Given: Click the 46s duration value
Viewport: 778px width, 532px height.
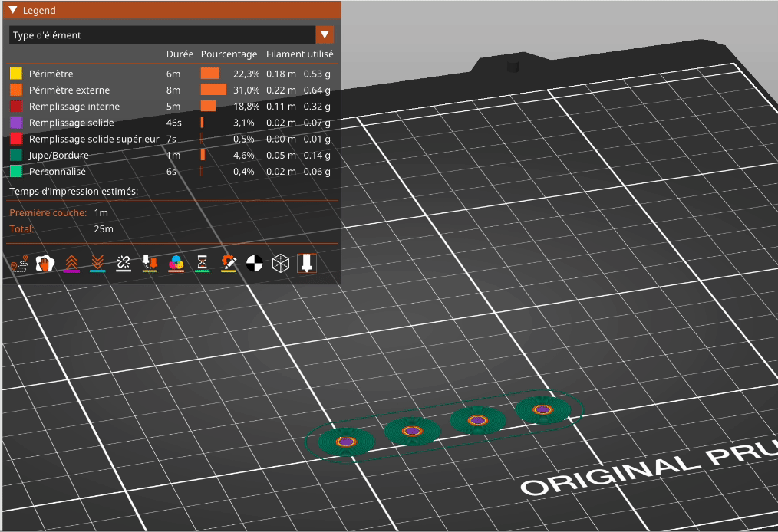Looking at the screenshot, I should (173, 123).
